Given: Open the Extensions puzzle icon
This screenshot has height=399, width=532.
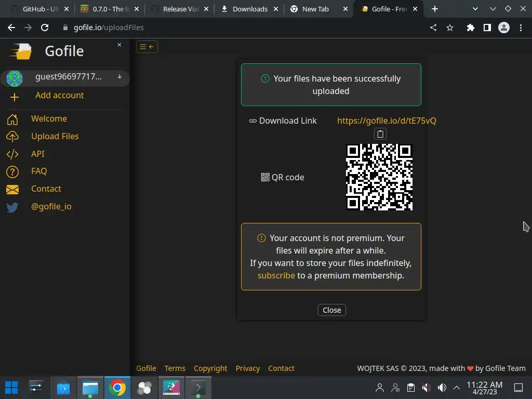Looking at the screenshot, I should tap(470, 28).
